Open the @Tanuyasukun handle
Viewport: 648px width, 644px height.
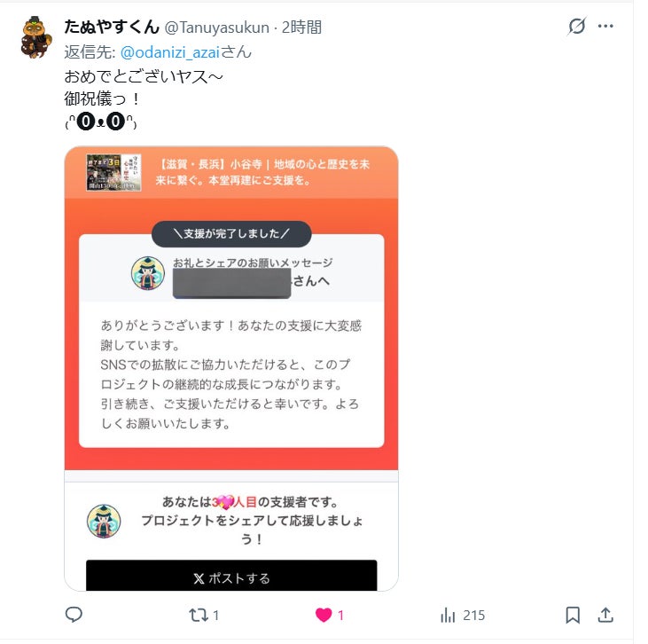pyautogui.click(x=217, y=27)
